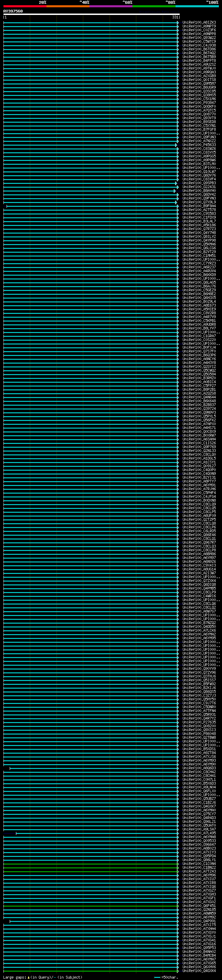Select the label UniRef100_C7YRZ3

199,263
